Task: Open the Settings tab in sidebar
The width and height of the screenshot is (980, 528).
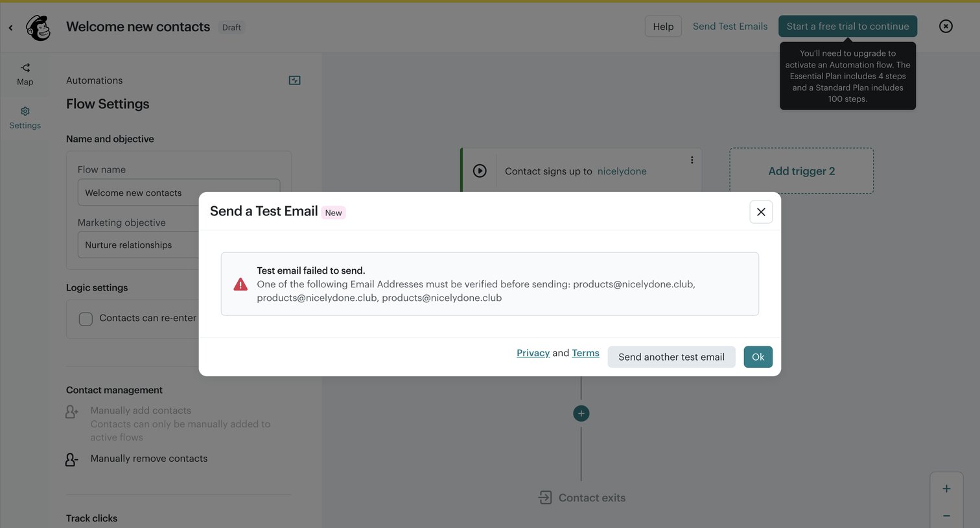Action: pos(25,118)
